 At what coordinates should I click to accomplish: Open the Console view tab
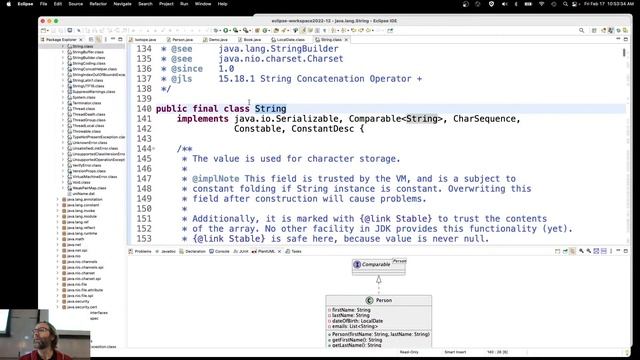click(x=220, y=251)
